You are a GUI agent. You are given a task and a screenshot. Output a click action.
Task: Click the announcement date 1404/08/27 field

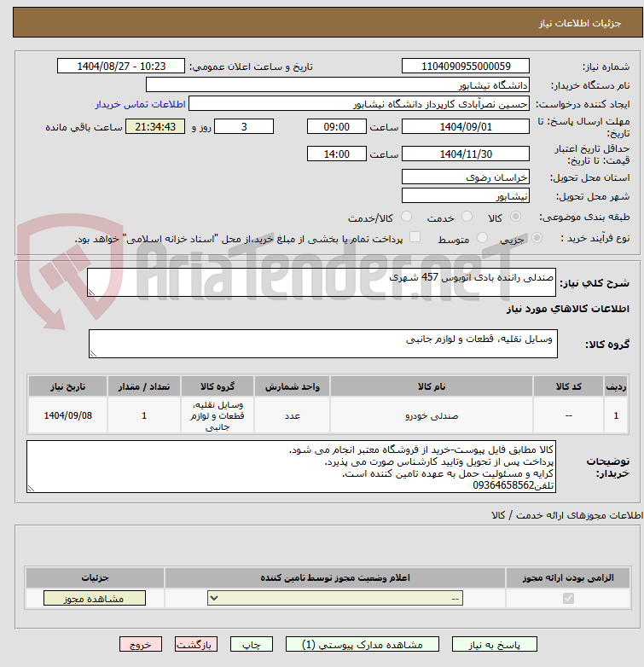tap(121, 66)
